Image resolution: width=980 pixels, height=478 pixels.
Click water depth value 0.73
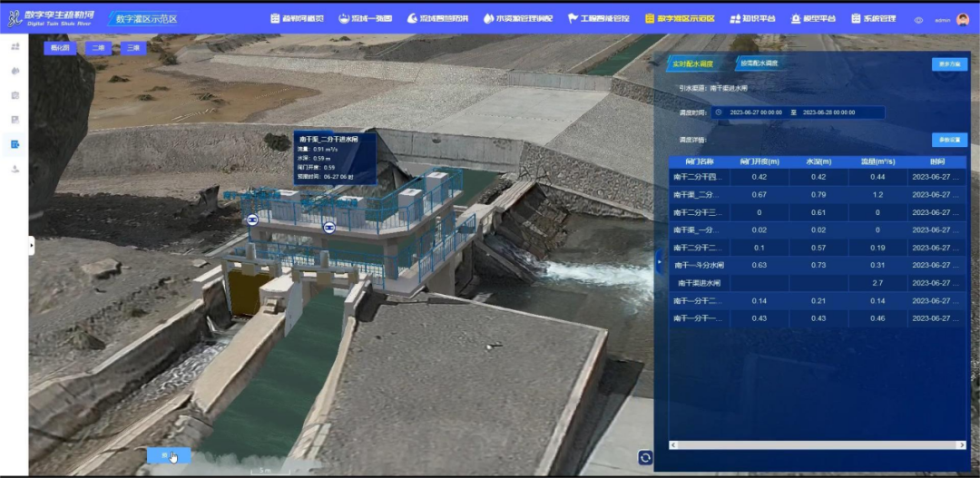tap(818, 266)
